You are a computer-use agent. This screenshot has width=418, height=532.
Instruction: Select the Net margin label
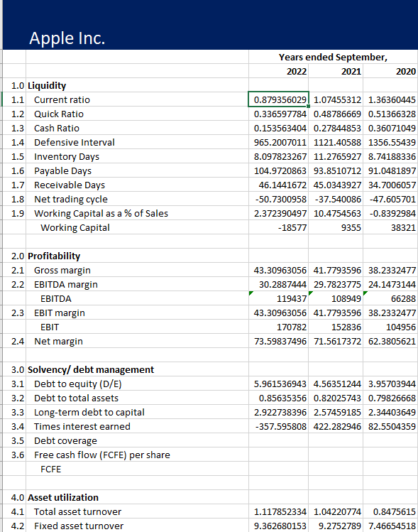click(58, 342)
